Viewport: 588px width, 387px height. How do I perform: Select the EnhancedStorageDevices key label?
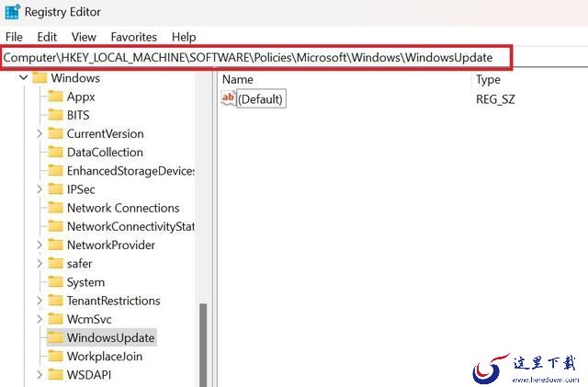tap(130, 171)
